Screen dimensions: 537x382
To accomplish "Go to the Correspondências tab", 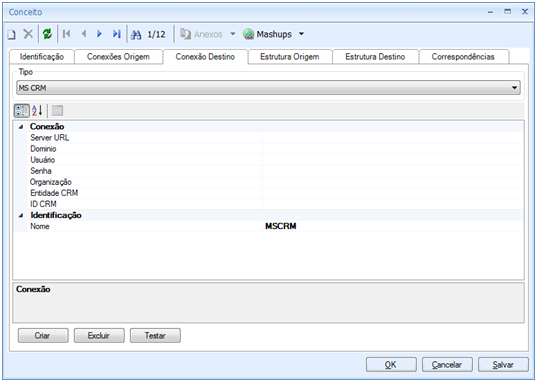I will coord(463,57).
